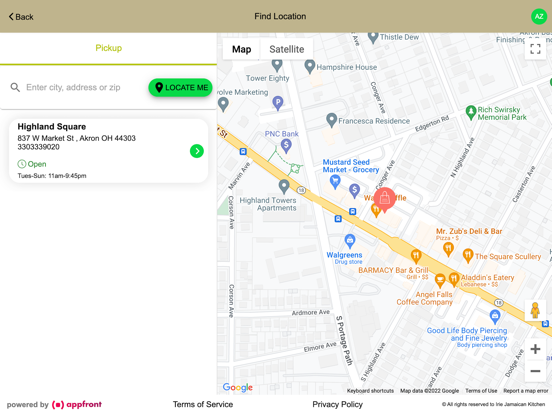The width and height of the screenshot is (552, 414).
Task: Switch map to Map view
Action: point(242,49)
